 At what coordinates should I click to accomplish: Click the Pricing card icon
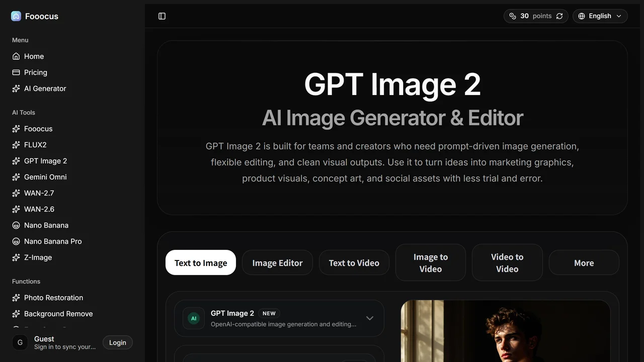pos(16,72)
